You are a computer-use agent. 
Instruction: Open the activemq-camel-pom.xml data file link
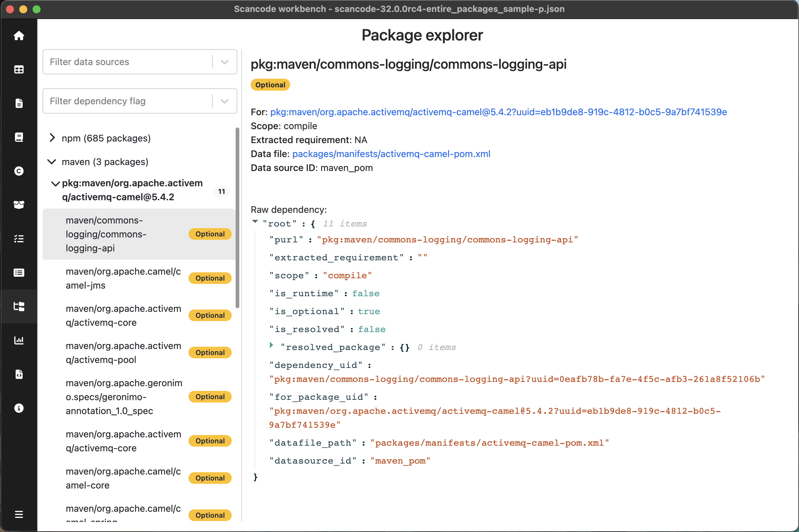(x=391, y=154)
